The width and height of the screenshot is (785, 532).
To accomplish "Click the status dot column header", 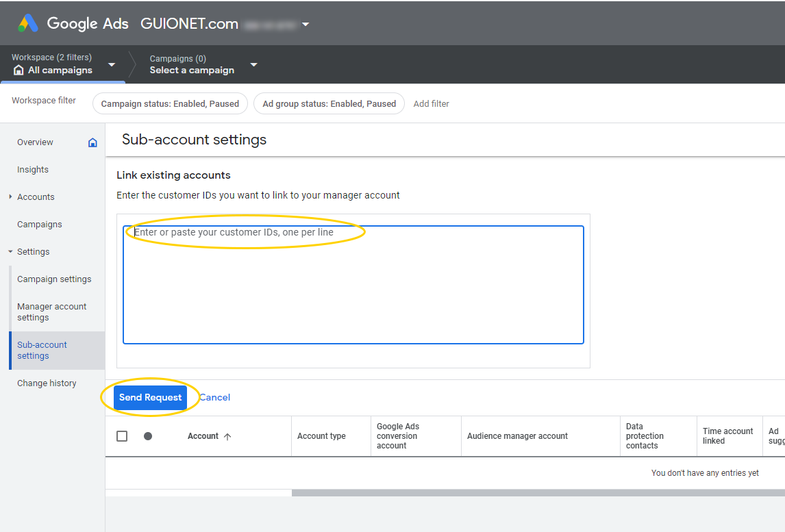I will coord(148,436).
